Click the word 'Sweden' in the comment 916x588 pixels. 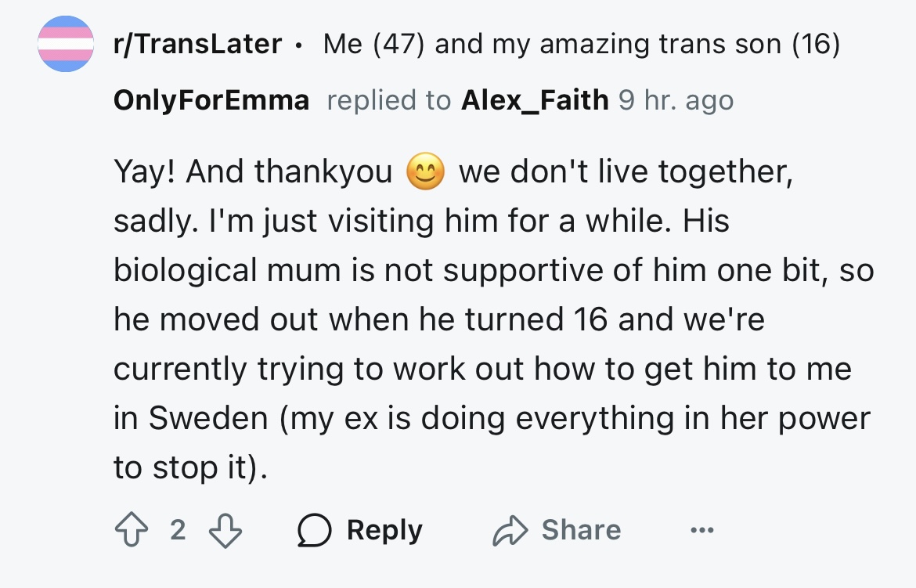(208, 418)
